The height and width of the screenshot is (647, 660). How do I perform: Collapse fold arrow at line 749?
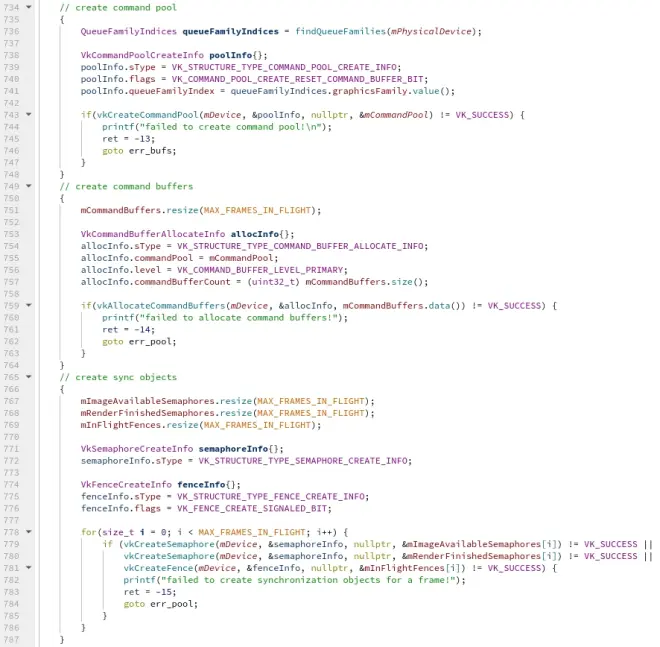pyautogui.click(x=29, y=186)
